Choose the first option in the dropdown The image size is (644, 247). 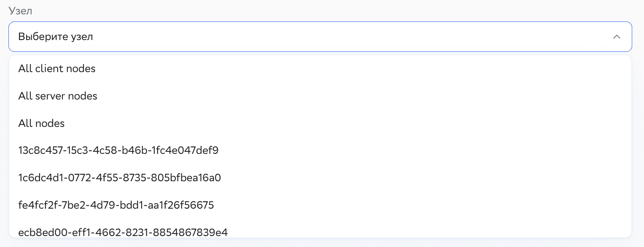(57, 68)
